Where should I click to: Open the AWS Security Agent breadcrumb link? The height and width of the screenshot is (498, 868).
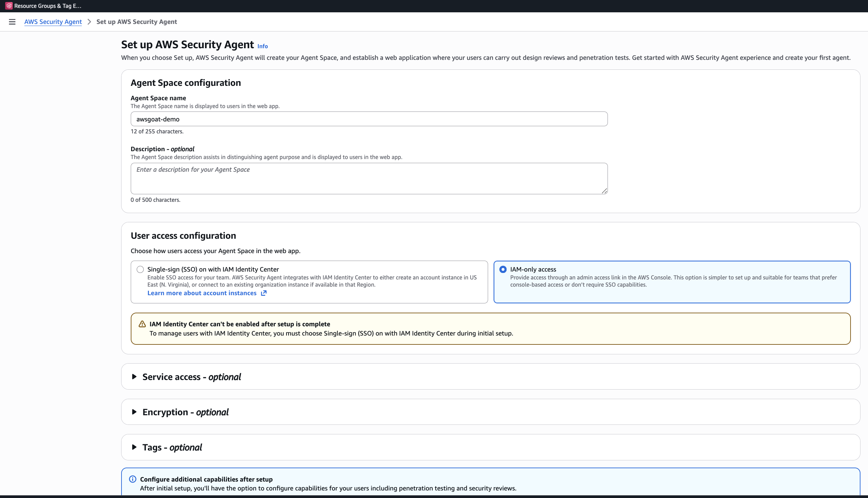click(53, 22)
